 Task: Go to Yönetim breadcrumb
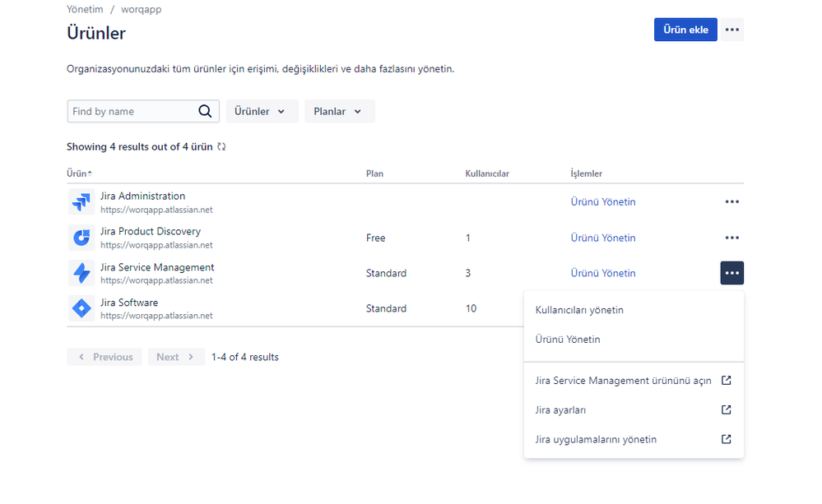[x=85, y=9]
